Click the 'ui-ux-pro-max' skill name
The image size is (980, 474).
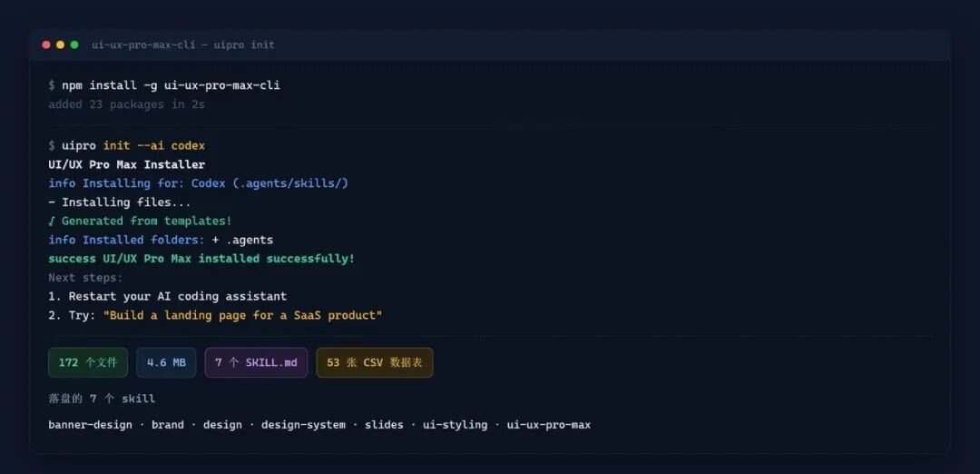(549, 425)
